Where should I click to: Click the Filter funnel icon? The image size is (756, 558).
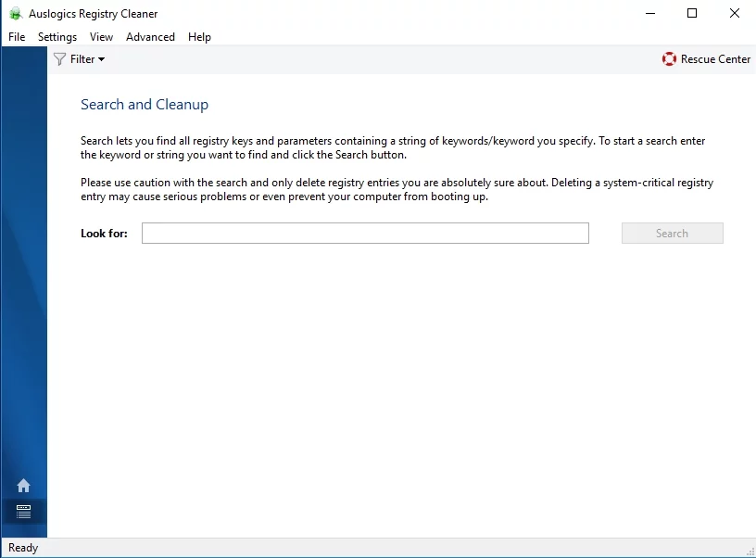tap(60, 59)
